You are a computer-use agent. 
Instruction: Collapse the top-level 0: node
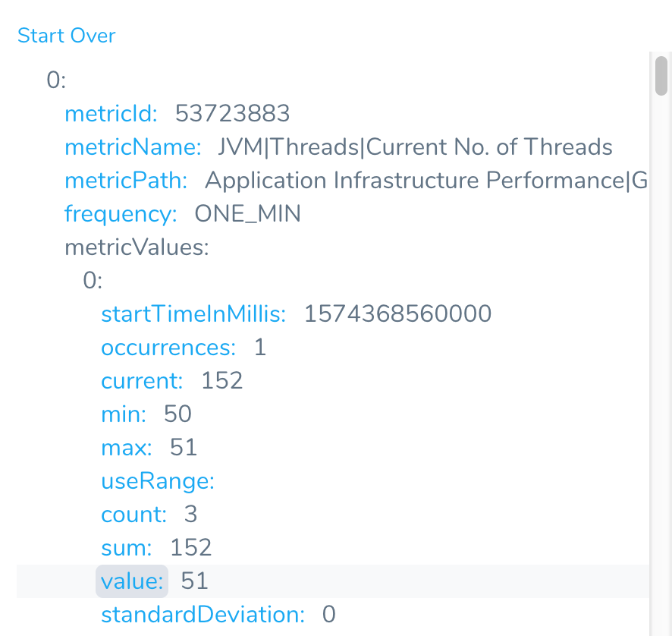click(x=56, y=80)
